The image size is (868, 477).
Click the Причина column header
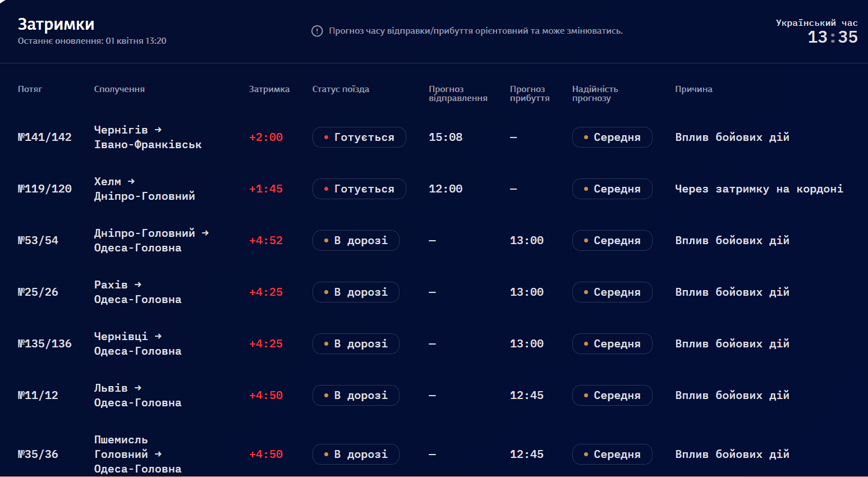(x=694, y=89)
